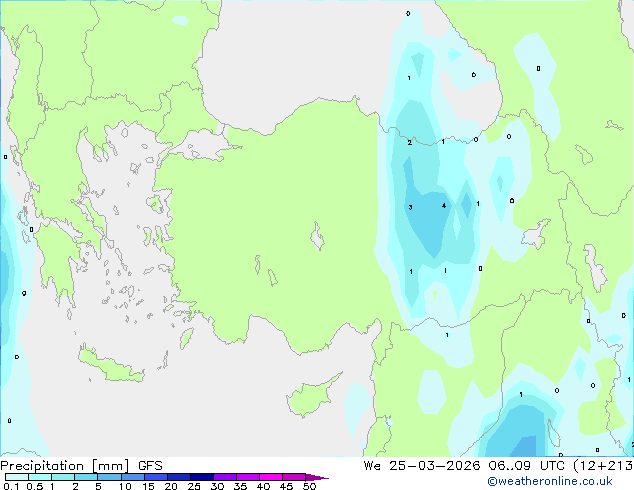
Task: Click the 0.1–0.5 mm legend color box
Action: pos(17,477)
